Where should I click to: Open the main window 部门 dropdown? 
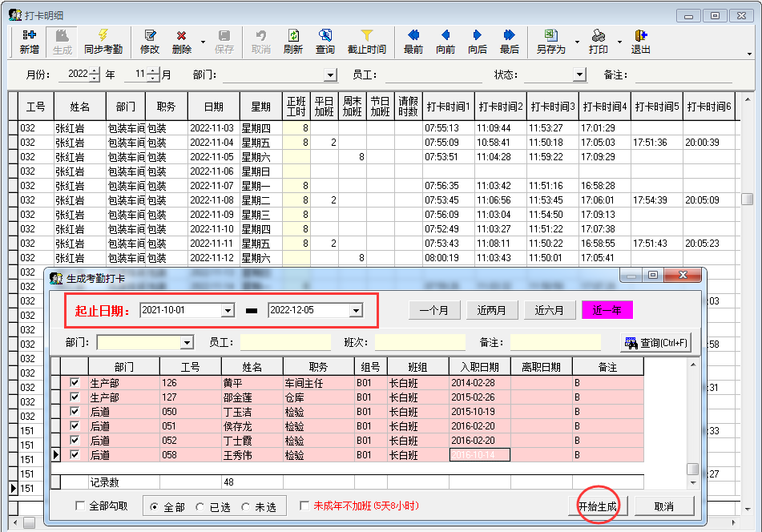pyautogui.click(x=330, y=75)
